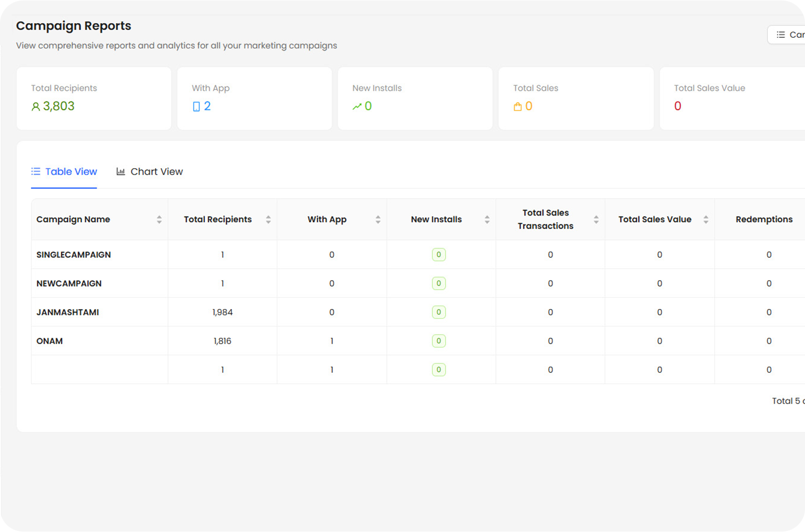Click the New Installs badge for ONAM

[438, 341]
